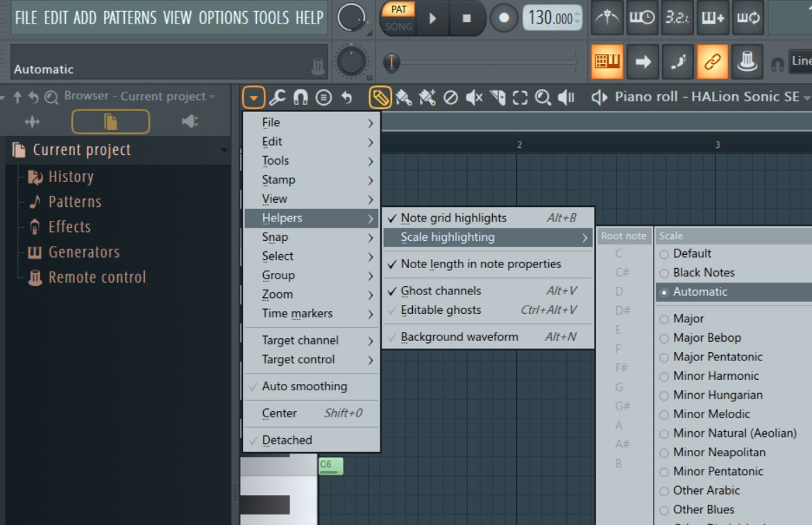
Task: Click the recording countdown 3.2.1 icon
Action: coord(677,19)
